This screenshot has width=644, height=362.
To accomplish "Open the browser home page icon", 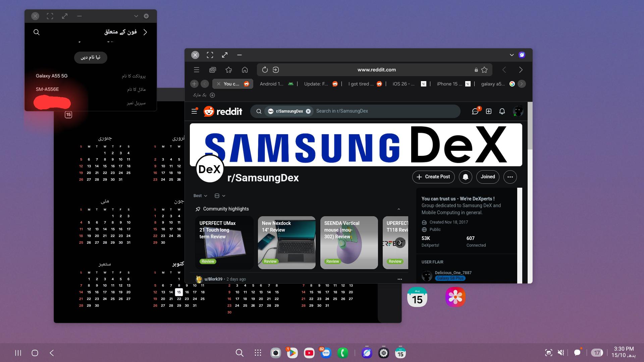I will [245, 70].
